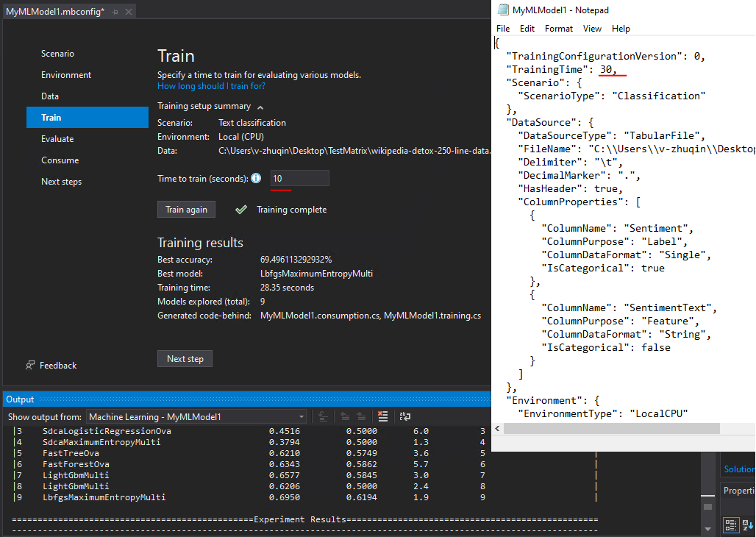Click the LbfgsMaximumEntropyMulti best model value

tap(316, 274)
